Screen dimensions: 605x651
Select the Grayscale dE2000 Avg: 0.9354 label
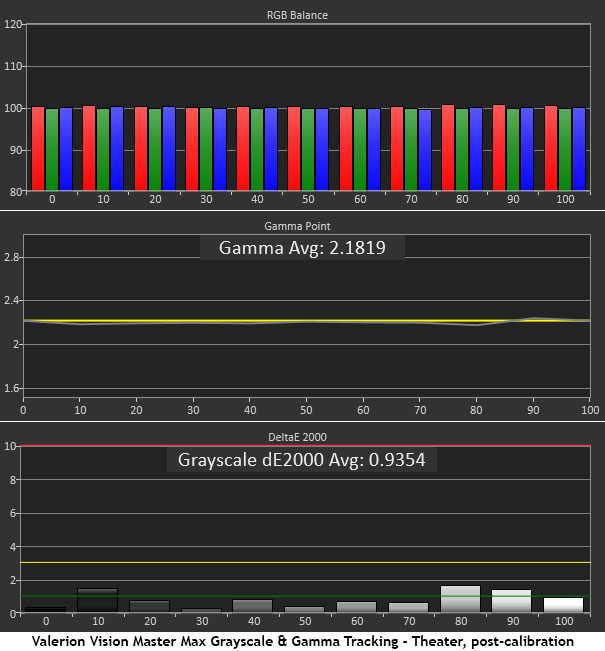click(303, 460)
